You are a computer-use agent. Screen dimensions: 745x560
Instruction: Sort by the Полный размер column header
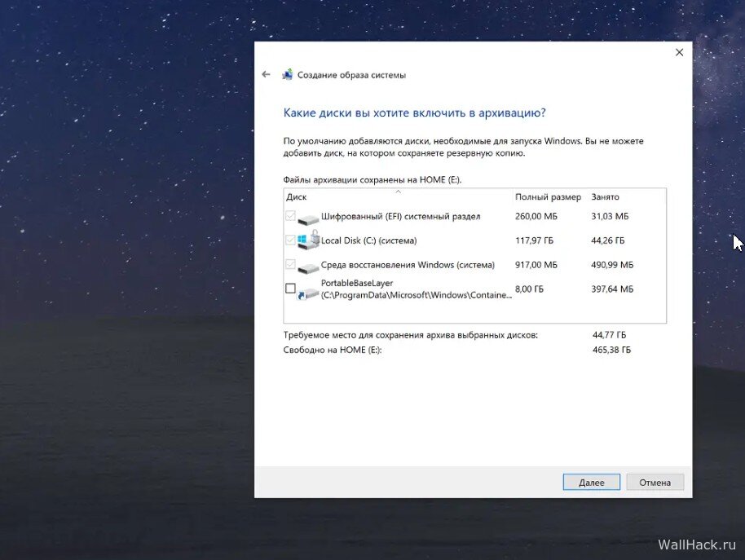pos(548,197)
